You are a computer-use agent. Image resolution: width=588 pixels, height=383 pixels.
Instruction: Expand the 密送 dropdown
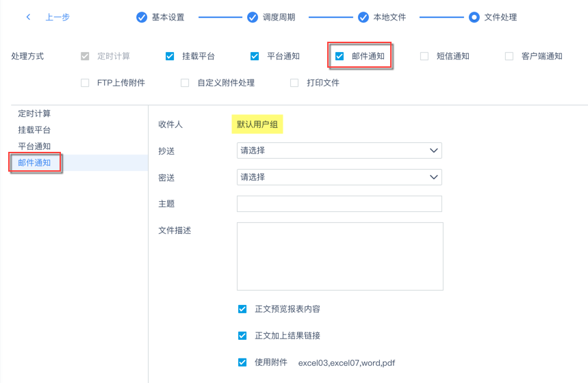pyautogui.click(x=339, y=177)
